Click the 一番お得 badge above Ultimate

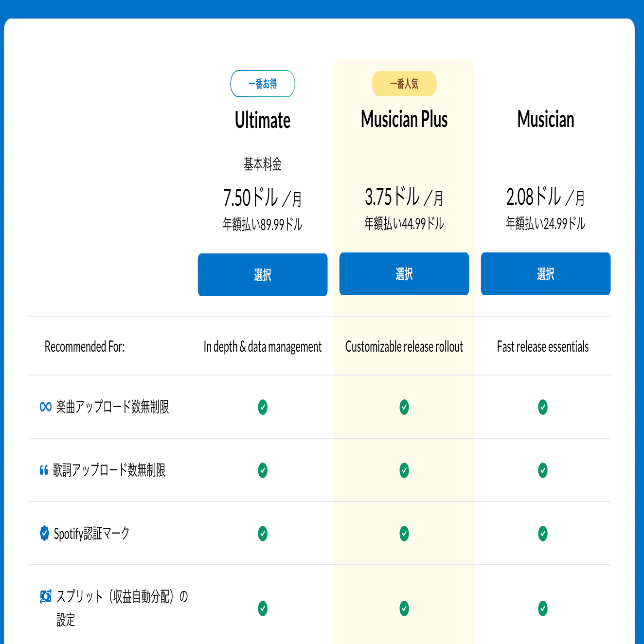(263, 84)
